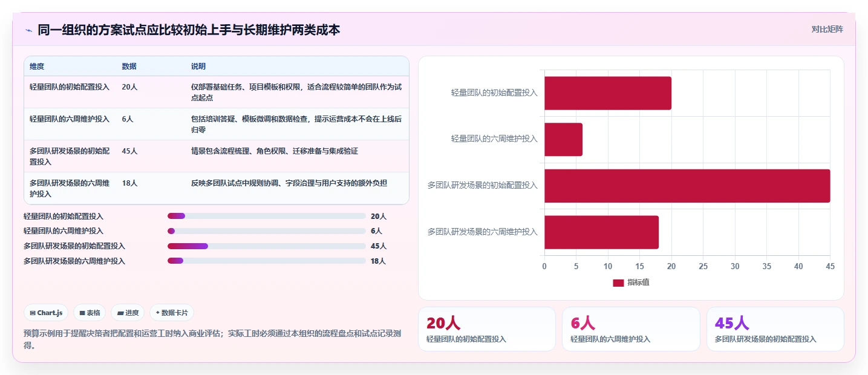Select the 数据卡片 tag chip
Image resolution: width=868 pixels, height=375 pixels.
pyautogui.click(x=172, y=313)
